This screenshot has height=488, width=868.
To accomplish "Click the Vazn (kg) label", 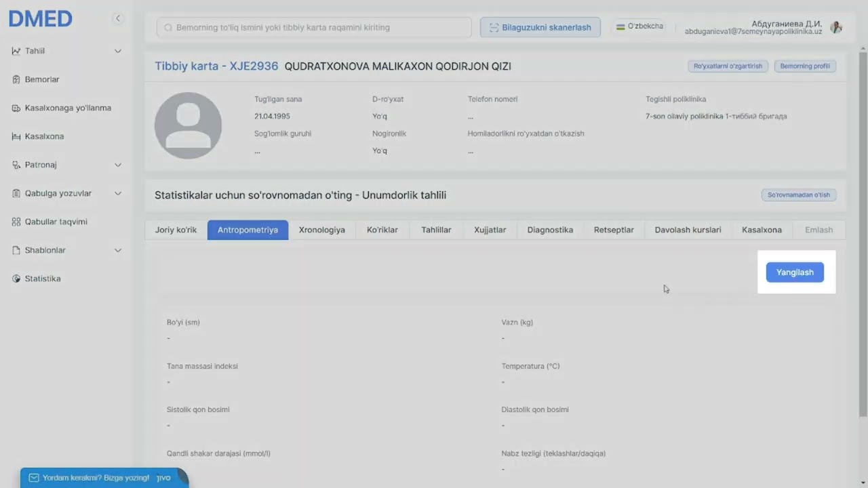I will 517,323.
